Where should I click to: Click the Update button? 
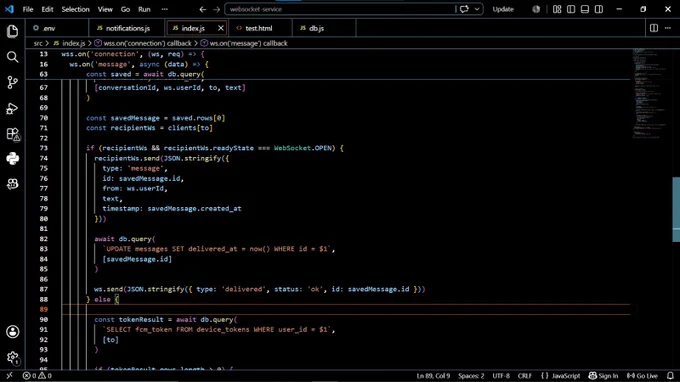(x=503, y=9)
